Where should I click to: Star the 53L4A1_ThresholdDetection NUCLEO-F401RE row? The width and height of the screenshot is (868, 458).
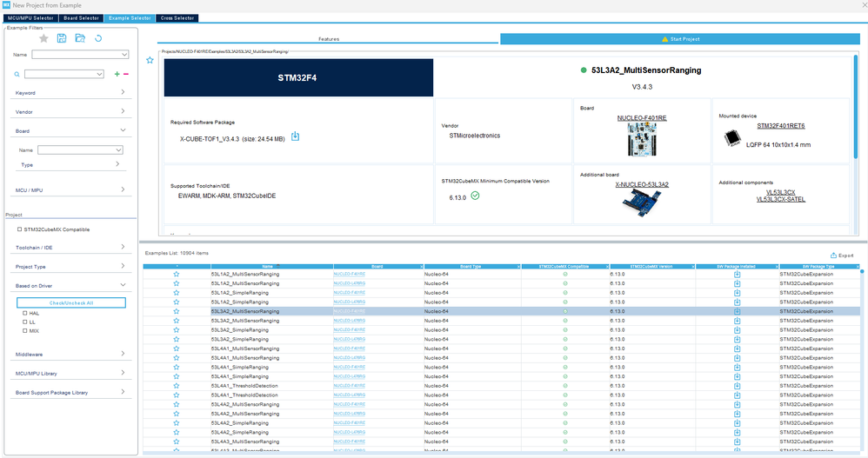(177, 386)
